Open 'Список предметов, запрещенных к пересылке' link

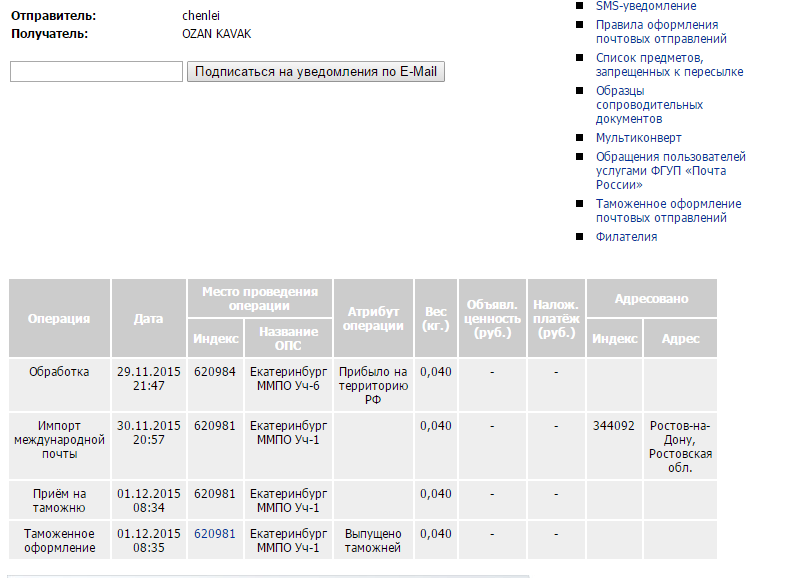(670, 65)
